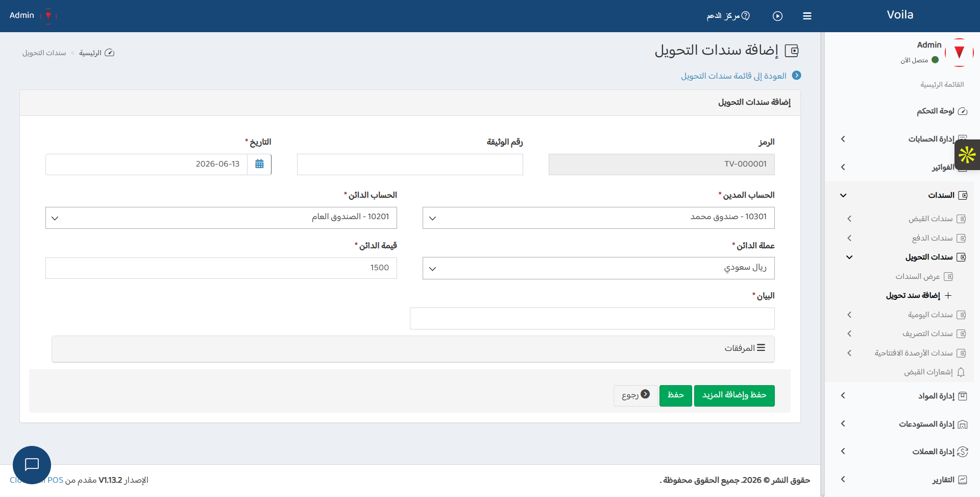Open سندات التصريف menu item
Viewport: 980px width, 497px height.
927,334
